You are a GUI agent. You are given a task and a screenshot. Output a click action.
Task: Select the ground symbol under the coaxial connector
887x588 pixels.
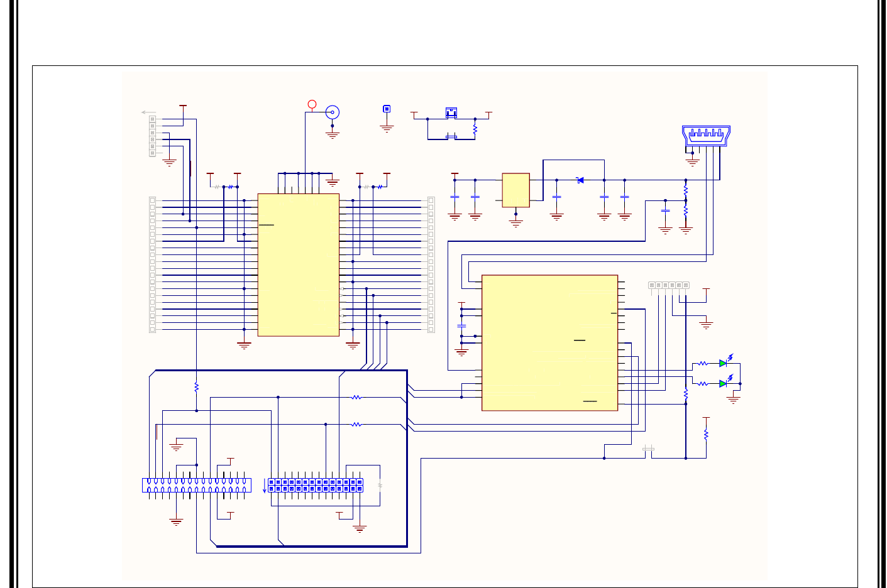point(333,134)
